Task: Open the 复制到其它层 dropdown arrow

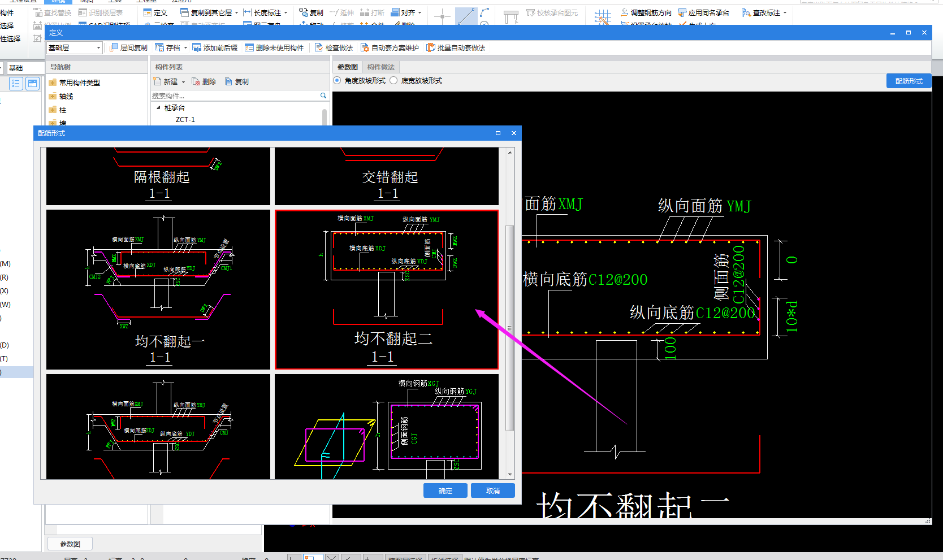Action: (236, 12)
